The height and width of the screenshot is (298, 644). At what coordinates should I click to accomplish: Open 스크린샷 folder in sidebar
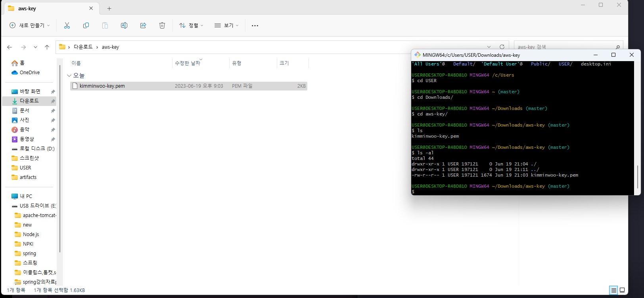click(x=29, y=158)
